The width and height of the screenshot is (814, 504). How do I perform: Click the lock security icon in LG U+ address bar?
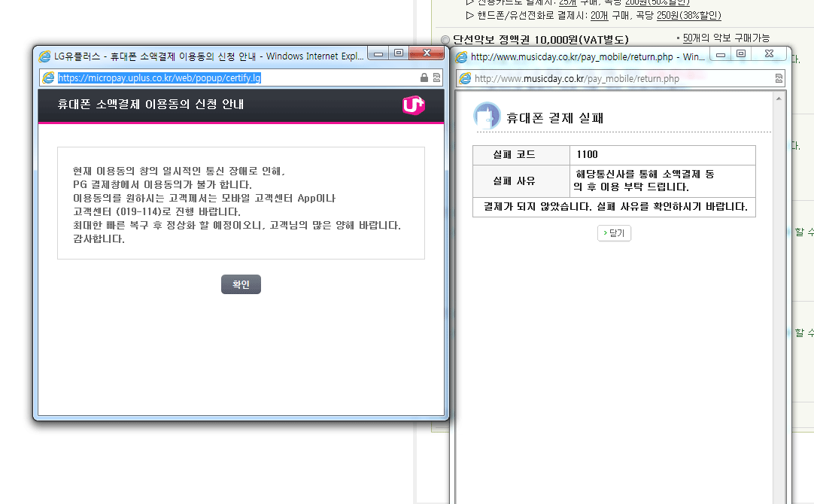click(x=424, y=78)
